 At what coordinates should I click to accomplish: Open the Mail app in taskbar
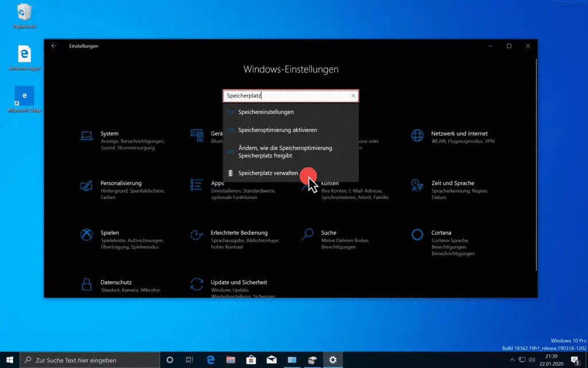[x=272, y=360]
